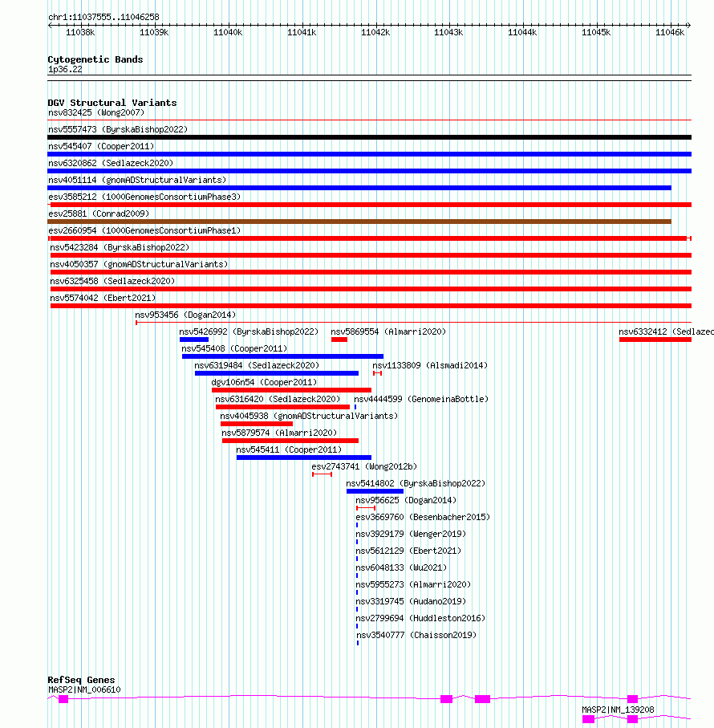This screenshot has height=728, width=714.
Task: Open the nsv5955273 (Almarri2020) label
Action: [x=413, y=584]
